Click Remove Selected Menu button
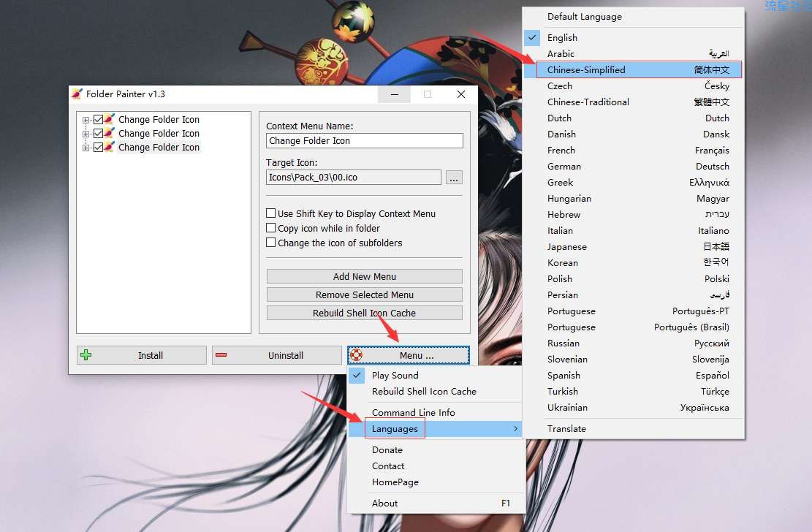 click(x=365, y=294)
